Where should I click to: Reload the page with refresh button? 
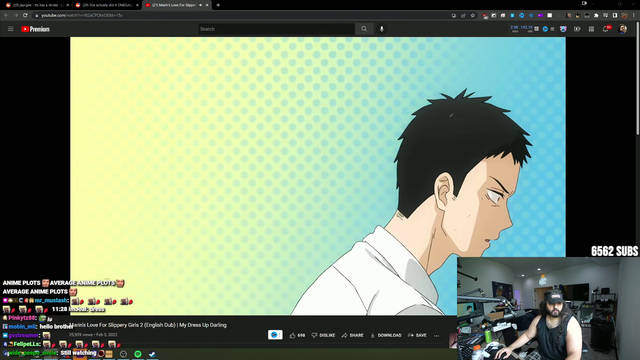pyautogui.click(x=25, y=15)
